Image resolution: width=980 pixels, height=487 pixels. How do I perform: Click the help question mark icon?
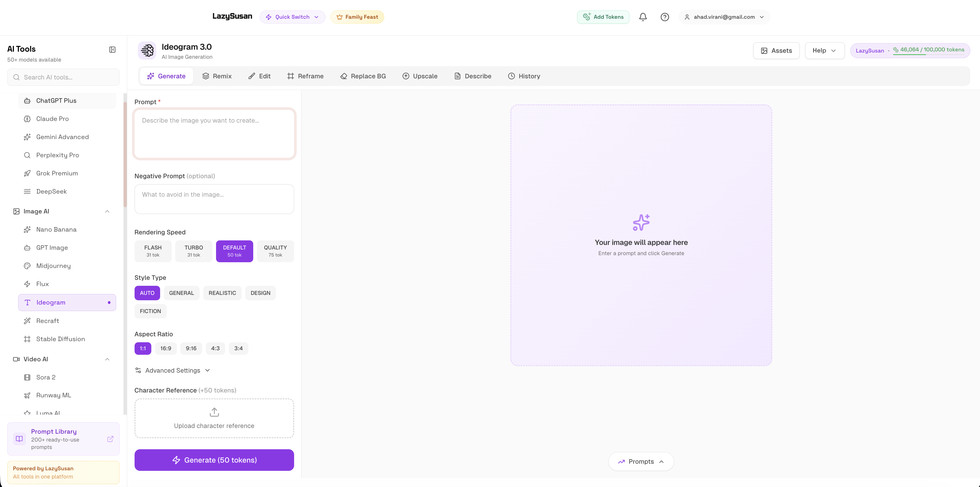(x=665, y=17)
